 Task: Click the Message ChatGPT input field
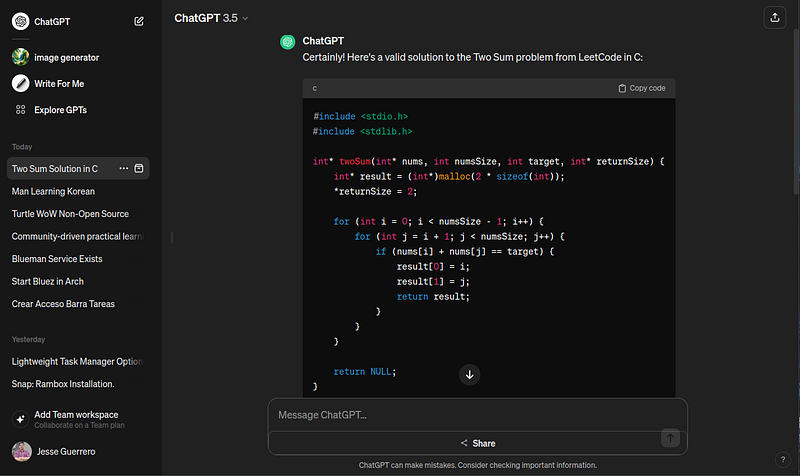point(478,415)
